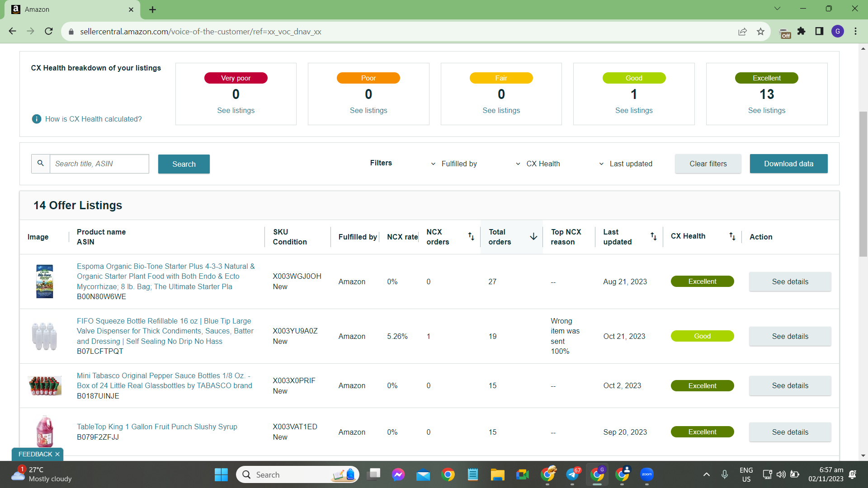Click Clear filters
The image size is (868, 488).
(x=708, y=164)
